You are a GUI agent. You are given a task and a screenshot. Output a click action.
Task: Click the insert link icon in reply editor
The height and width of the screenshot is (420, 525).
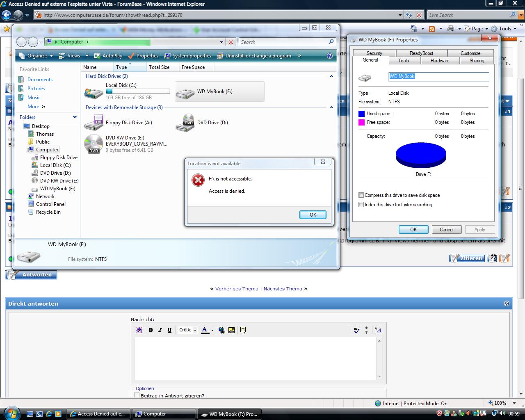pos(222,330)
